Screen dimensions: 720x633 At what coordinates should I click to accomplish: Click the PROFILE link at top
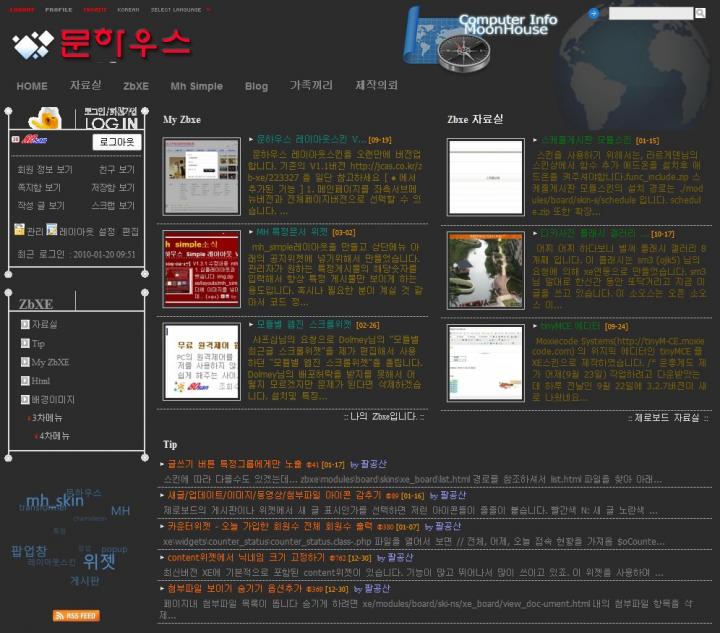tap(59, 10)
